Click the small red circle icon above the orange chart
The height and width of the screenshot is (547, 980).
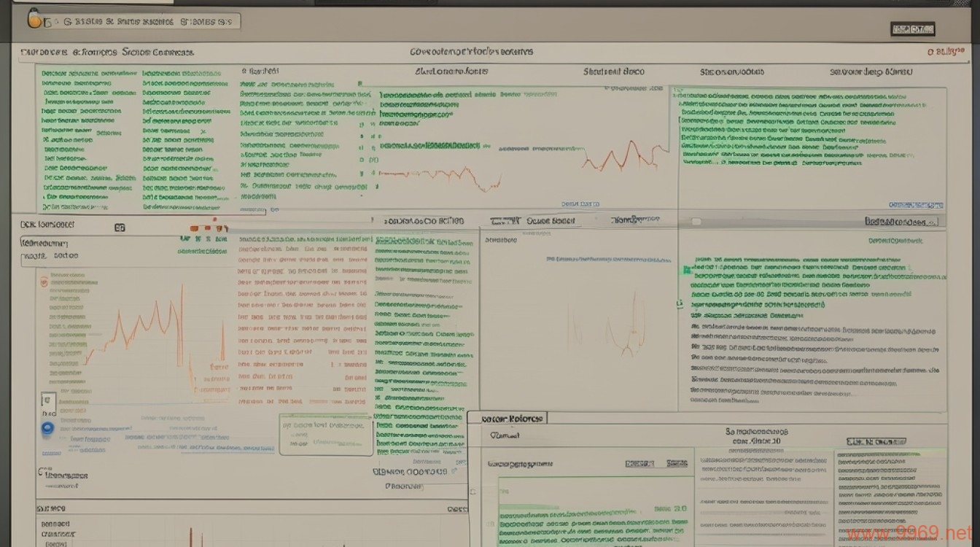[x=44, y=281]
